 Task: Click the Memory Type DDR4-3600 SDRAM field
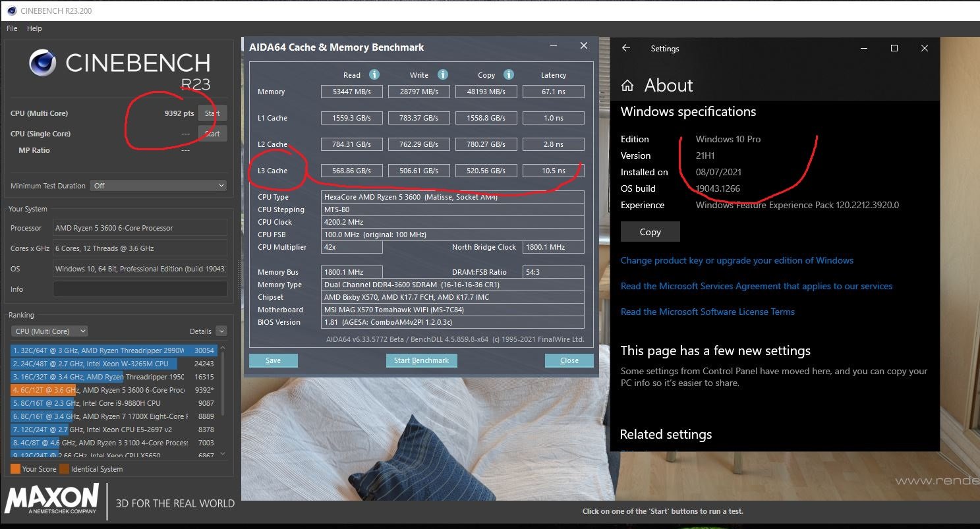tap(453, 285)
